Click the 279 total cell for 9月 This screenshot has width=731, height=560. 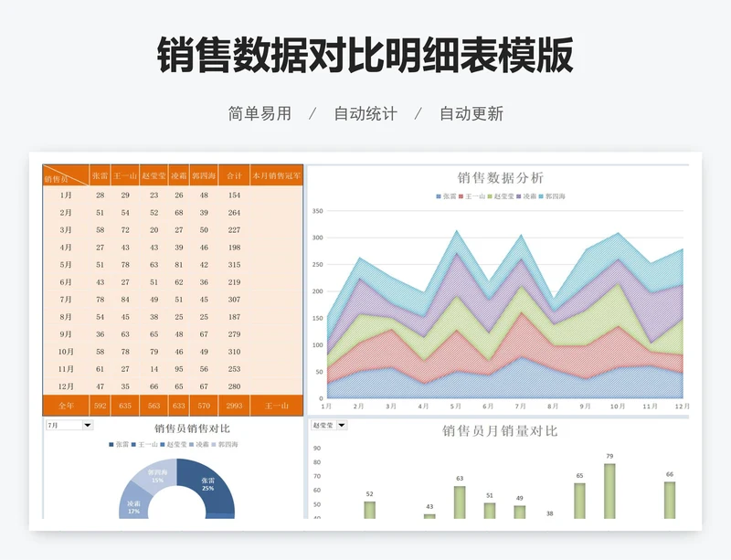tap(234, 334)
